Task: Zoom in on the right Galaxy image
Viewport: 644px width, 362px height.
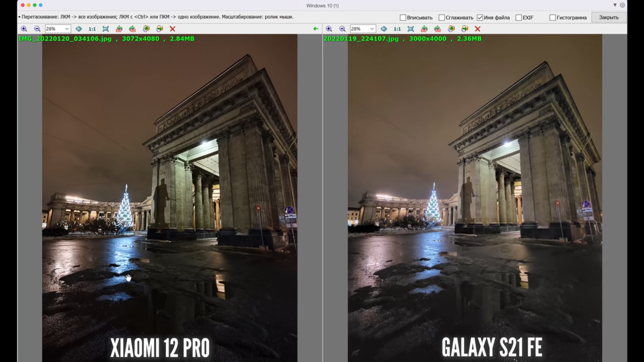Action: coord(329,29)
